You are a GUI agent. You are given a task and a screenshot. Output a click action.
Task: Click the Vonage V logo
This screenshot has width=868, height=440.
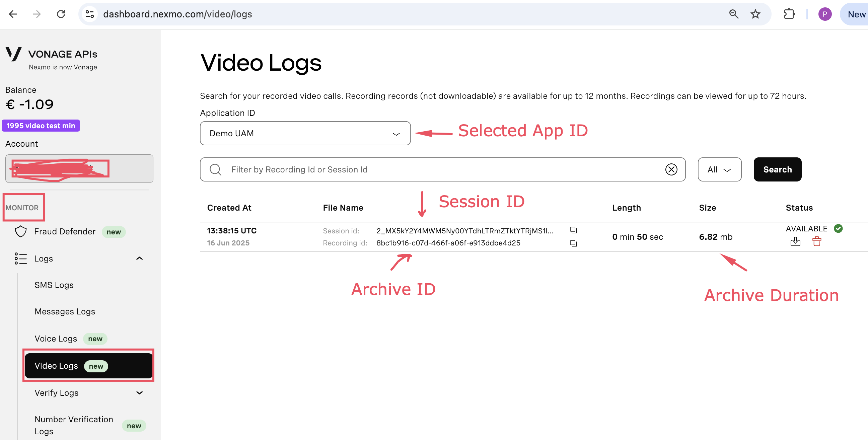pyautogui.click(x=14, y=54)
